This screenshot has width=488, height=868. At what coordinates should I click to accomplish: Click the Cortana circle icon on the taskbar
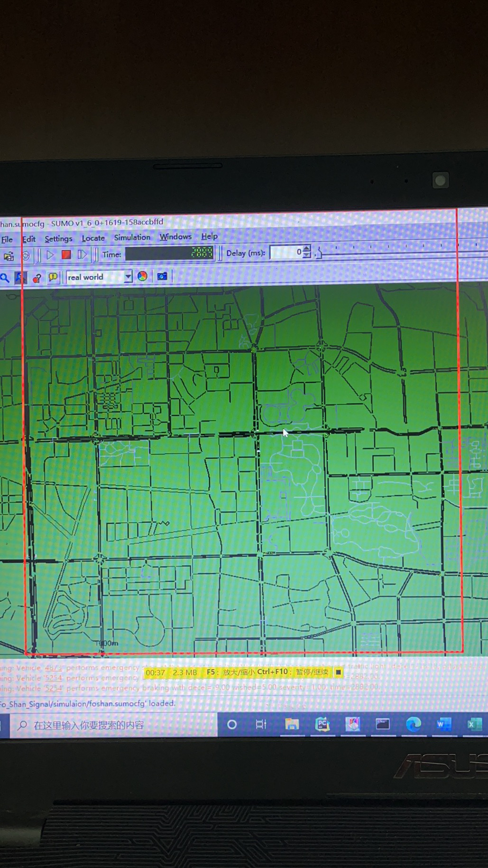click(x=232, y=725)
